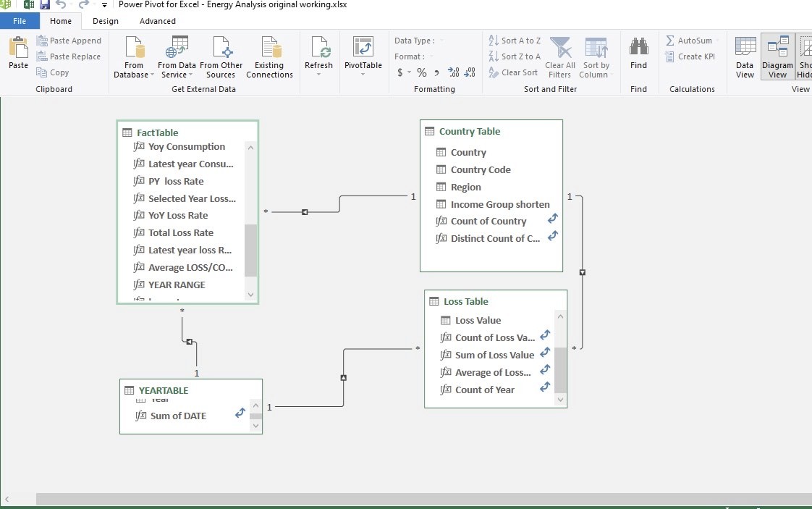Image resolution: width=812 pixels, height=509 pixels.
Task: Click the Existing Connections icon
Action: pyautogui.click(x=269, y=49)
